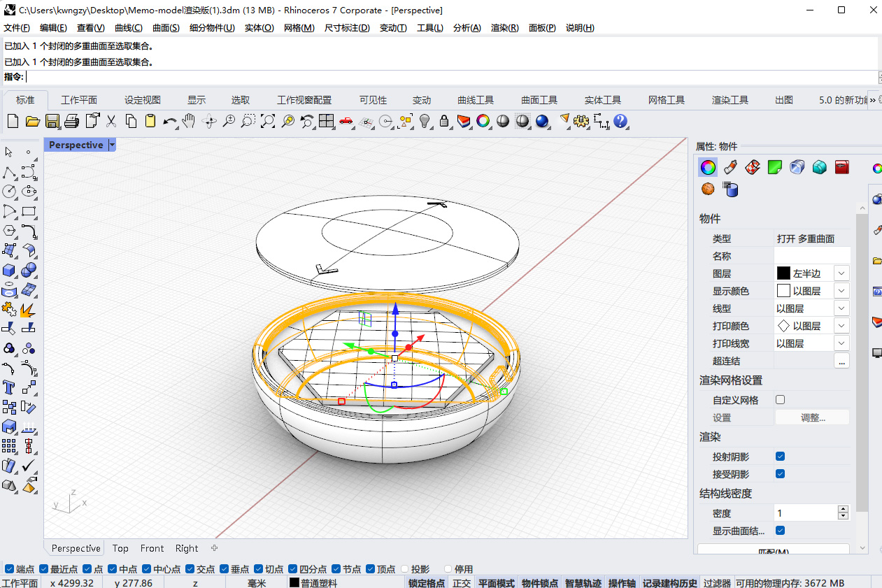882x588 pixels.
Task: Expand the 线型 linetype dropdown
Action: [x=841, y=308]
